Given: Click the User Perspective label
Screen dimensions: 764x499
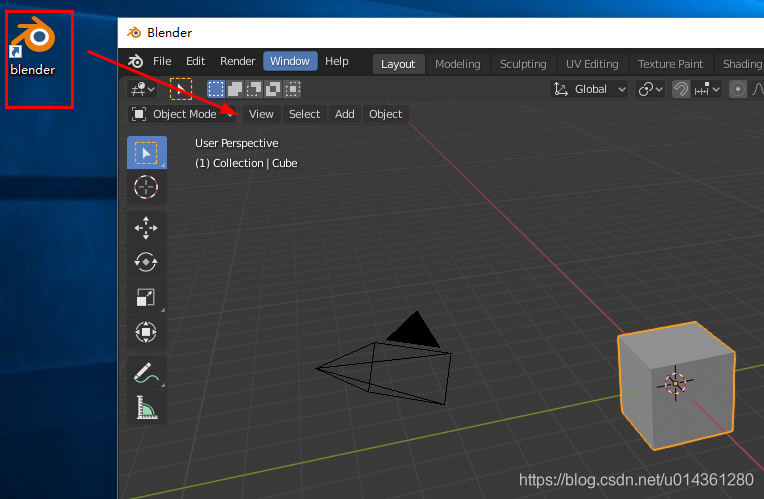Looking at the screenshot, I should click(237, 143).
